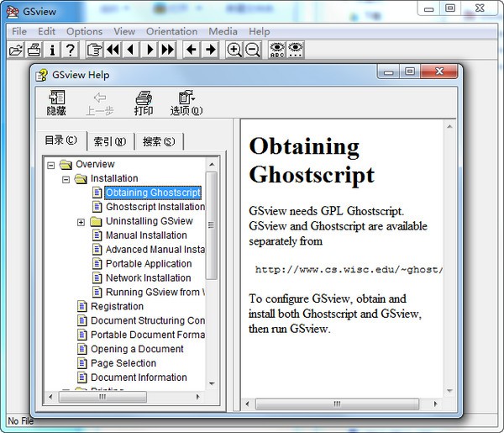504x433 pixels.
Task: Click the eyes ABC find text icon
Action: [278, 50]
